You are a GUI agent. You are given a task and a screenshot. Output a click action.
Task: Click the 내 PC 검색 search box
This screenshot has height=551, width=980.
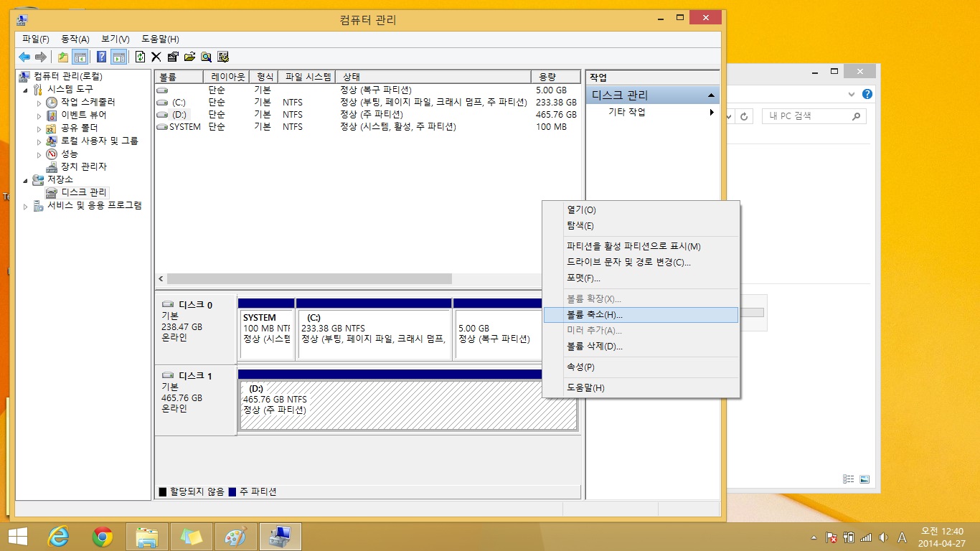tap(814, 116)
